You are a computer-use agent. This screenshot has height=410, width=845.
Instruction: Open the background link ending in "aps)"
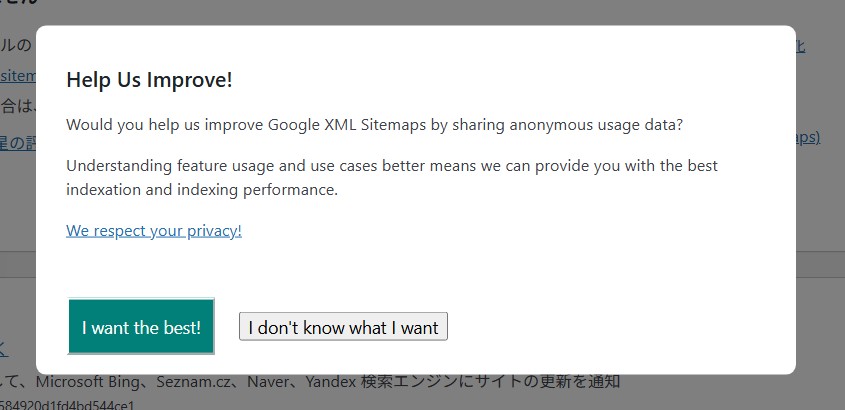pyautogui.click(x=808, y=137)
